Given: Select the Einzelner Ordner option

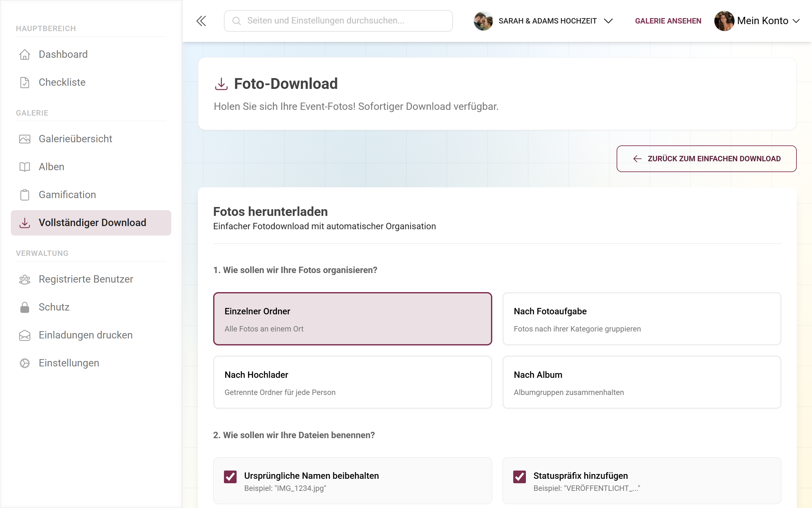Looking at the screenshot, I should (353, 319).
